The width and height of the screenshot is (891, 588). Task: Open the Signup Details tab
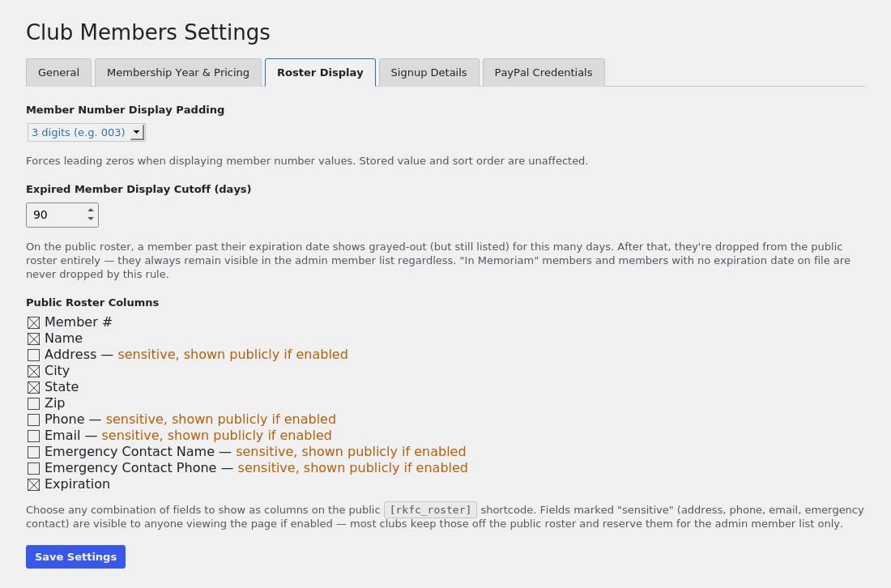tap(429, 73)
